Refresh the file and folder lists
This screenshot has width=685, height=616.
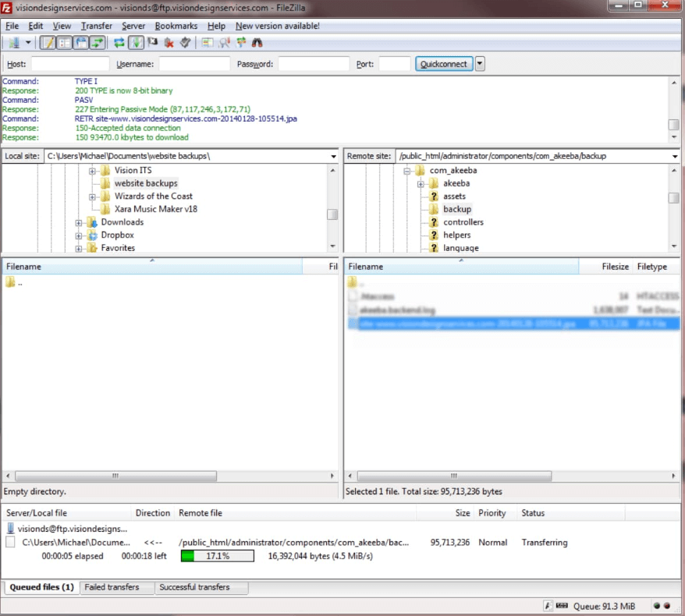119,43
